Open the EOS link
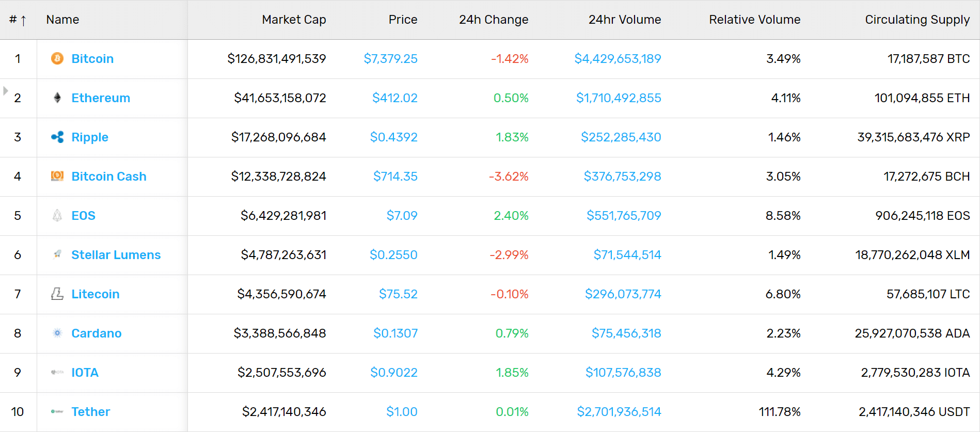This screenshot has width=980, height=432. click(x=83, y=216)
